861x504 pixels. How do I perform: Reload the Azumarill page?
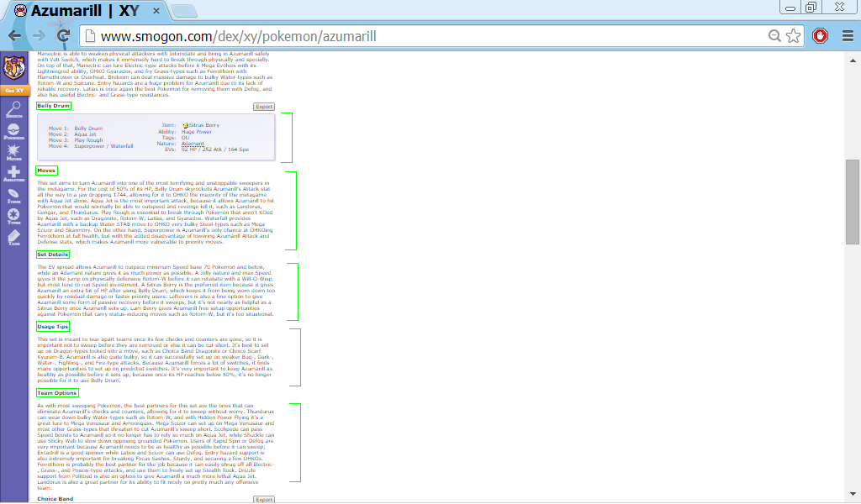(x=64, y=36)
